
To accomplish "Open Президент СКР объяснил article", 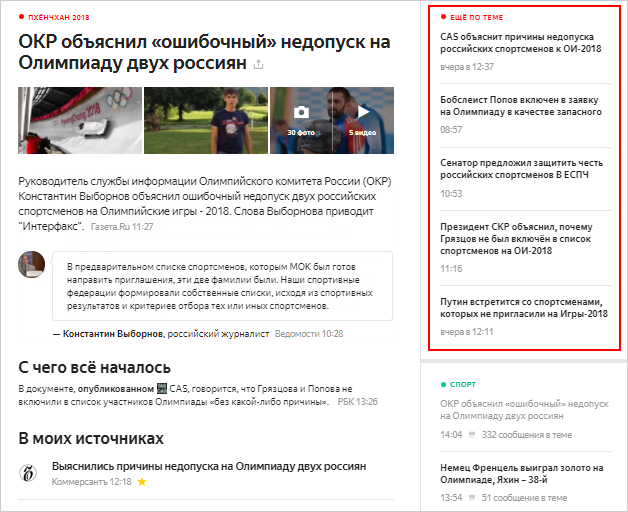I will click(516, 239).
